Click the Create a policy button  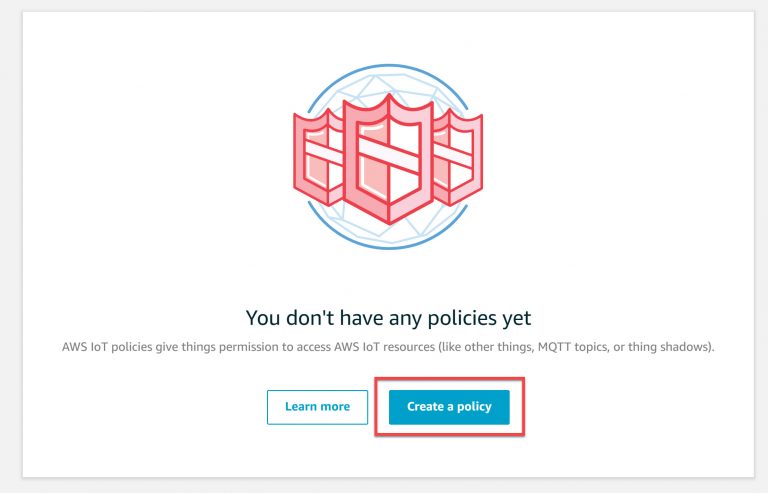coord(449,407)
